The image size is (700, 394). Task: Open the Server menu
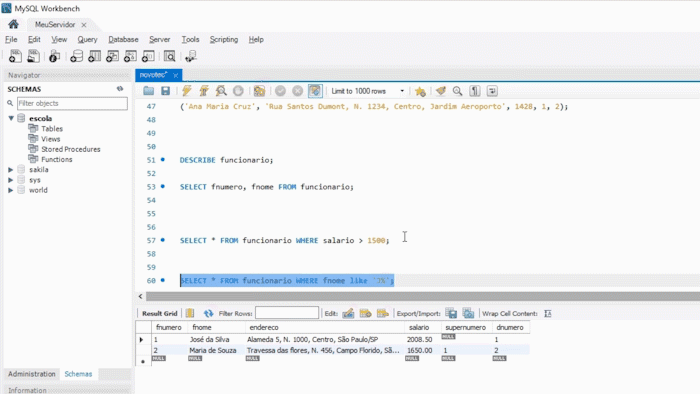159,39
